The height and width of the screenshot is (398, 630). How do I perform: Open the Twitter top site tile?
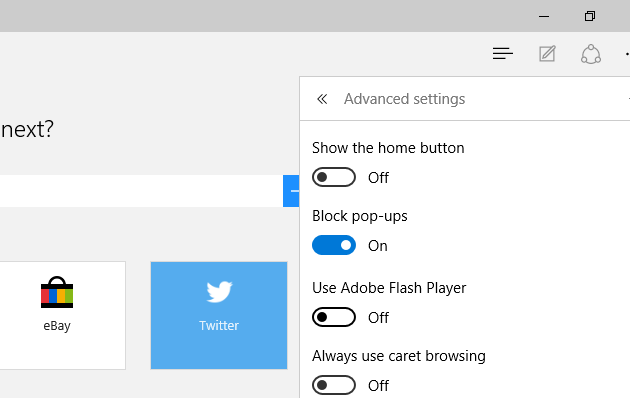point(219,315)
